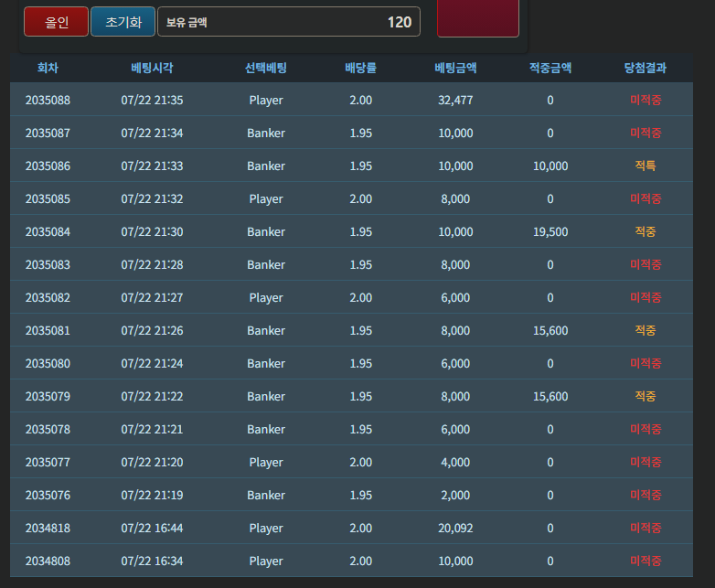The height and width of the screenshot is (588, 715).
Task: Select the 베팅금액 column header
Action: pos(455,68)
